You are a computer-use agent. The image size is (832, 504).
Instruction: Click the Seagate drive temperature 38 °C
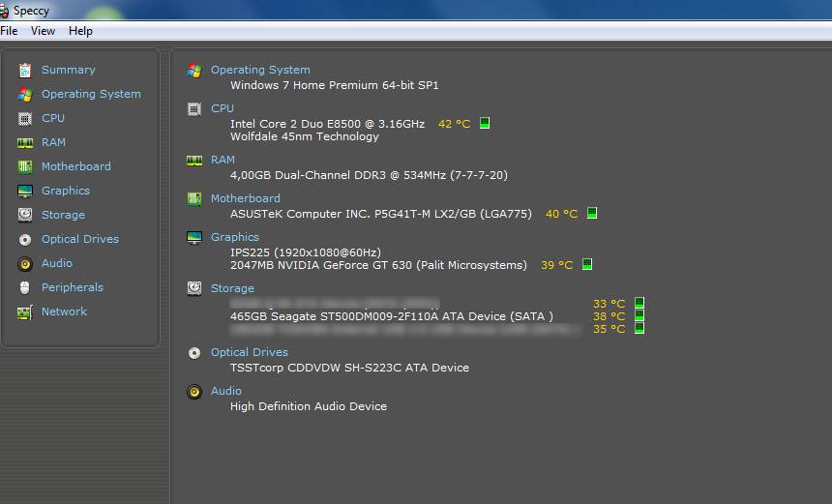609,316
